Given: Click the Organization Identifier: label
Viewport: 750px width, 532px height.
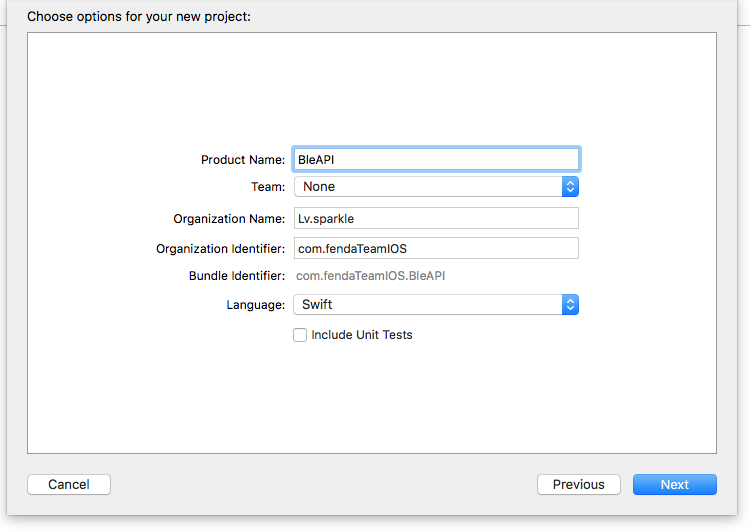Looking at the screenshot, I should pos(221,249).
